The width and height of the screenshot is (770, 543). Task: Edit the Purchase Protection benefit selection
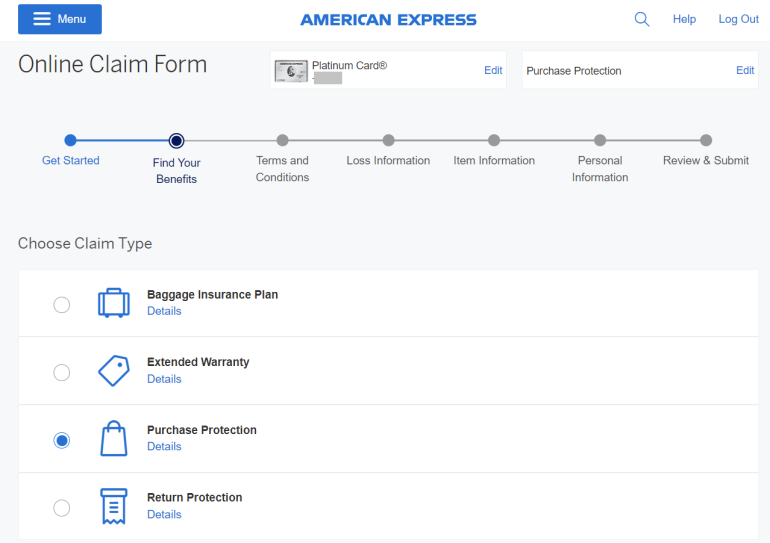pyautogui.click(x=745, y=71)
